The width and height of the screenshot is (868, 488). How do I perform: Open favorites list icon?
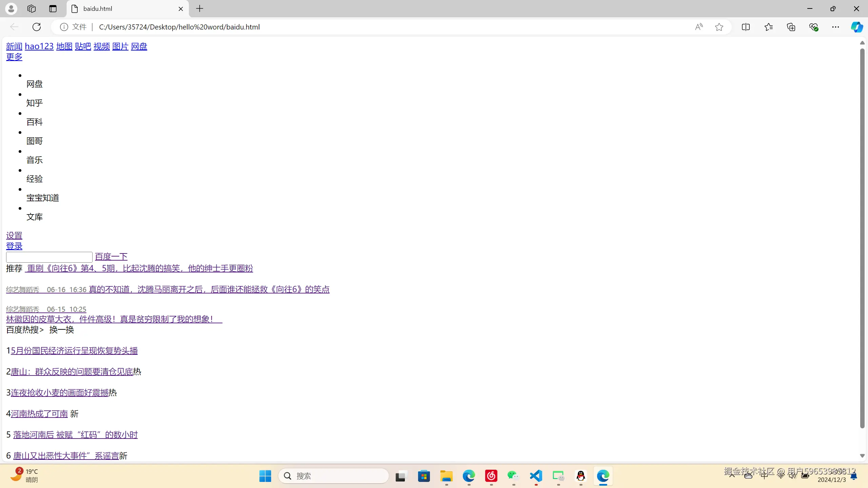[768, 27]
